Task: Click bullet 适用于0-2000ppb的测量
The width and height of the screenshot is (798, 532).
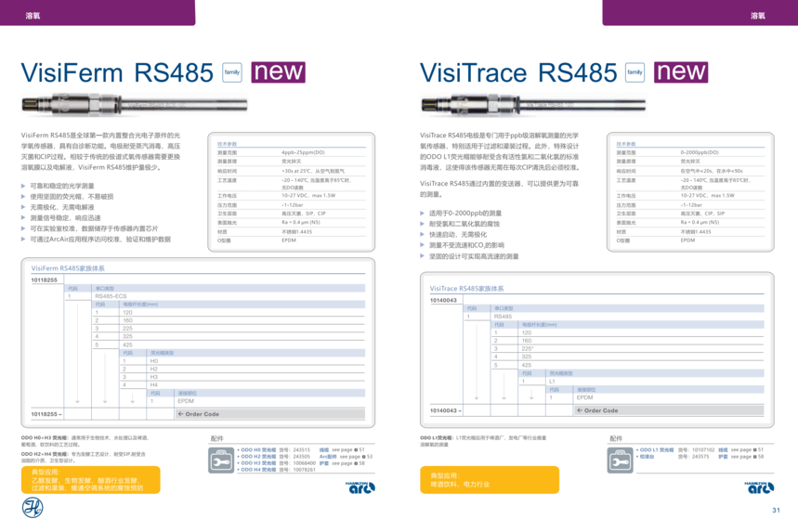Action: point(465,214)
